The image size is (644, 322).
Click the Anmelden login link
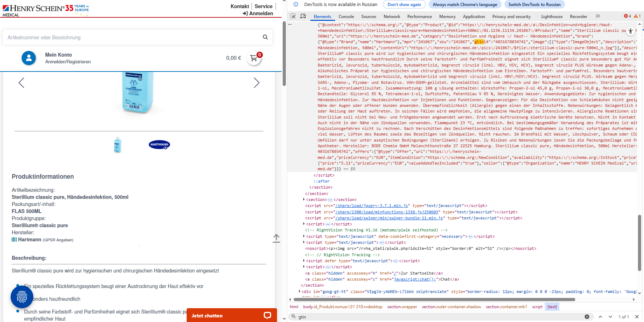coord(258,13)
